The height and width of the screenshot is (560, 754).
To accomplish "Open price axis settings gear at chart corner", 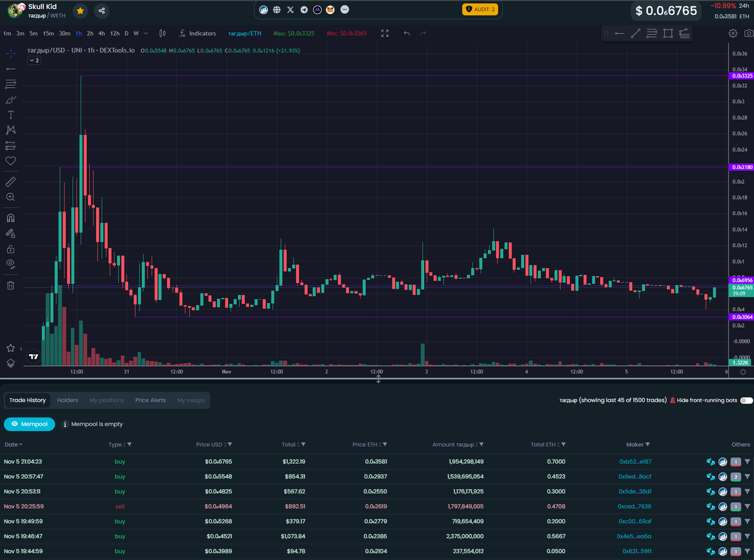I will 743,372.
